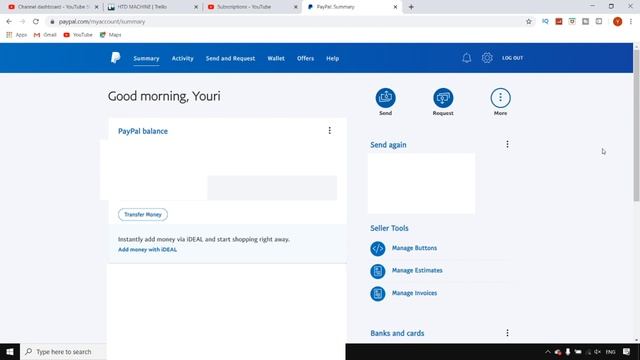This screenshot has width=640, height=360.
Task: Open Manage Estimates link
Action: [x=417, y=270]
